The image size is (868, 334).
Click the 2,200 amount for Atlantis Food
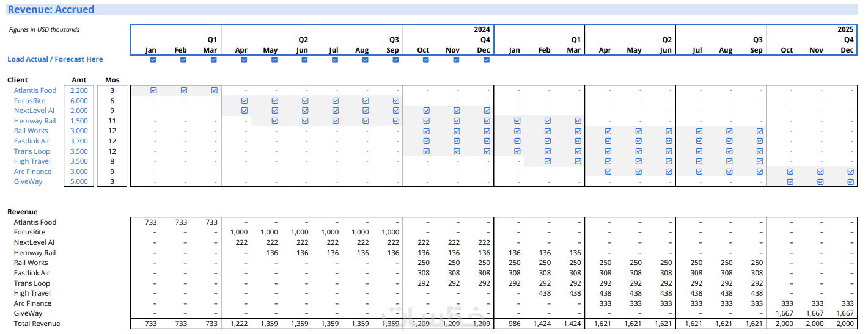79,90
